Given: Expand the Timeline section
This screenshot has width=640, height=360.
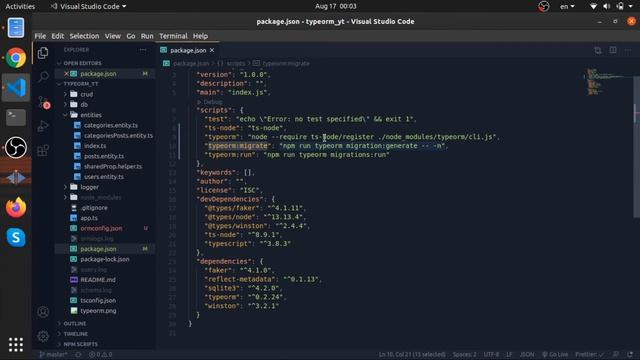Looking at the screenshot, I should pos(76,334).
